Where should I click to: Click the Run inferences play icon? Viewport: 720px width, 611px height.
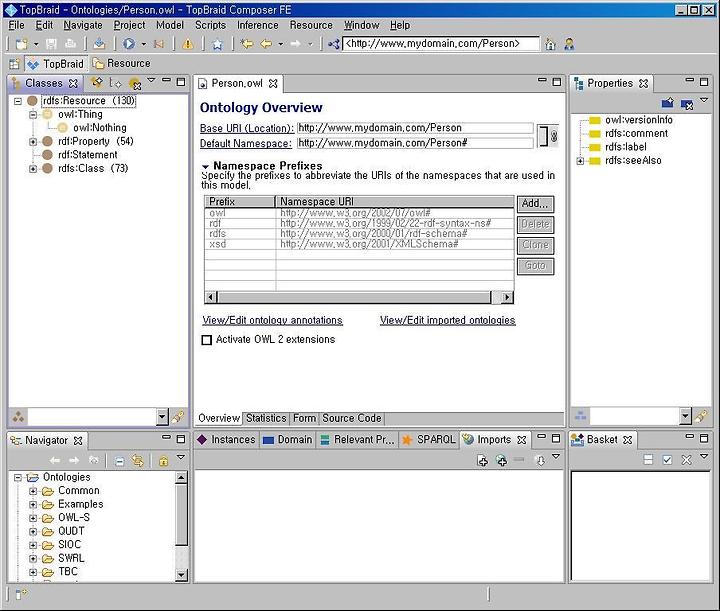click(x=129, y=44)
